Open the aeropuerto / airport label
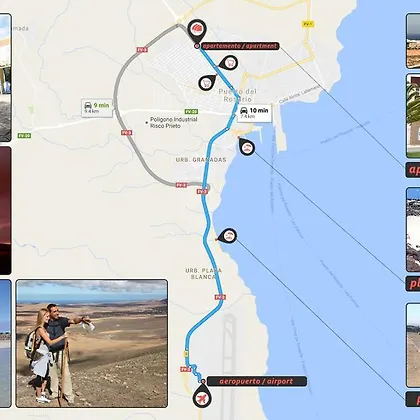The width and height of the screenshot is (420, 420). 256,381
